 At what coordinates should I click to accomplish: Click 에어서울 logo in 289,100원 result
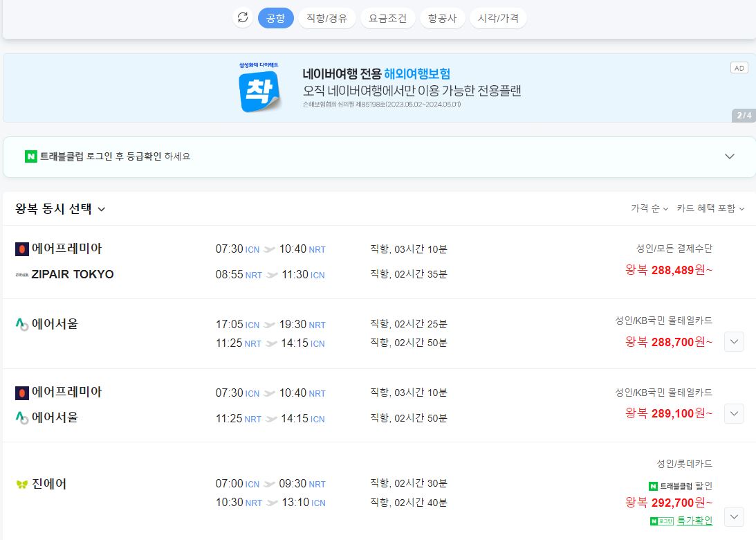21,417
